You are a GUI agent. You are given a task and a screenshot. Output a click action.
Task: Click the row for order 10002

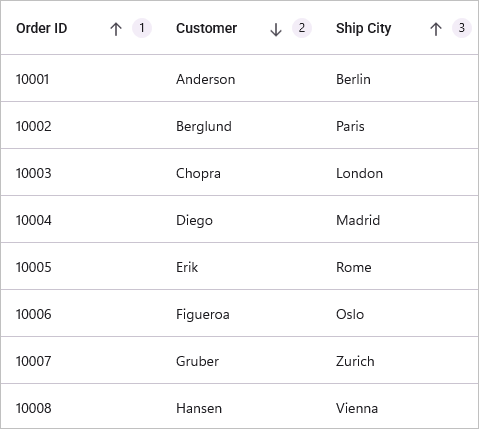point(239,125)
